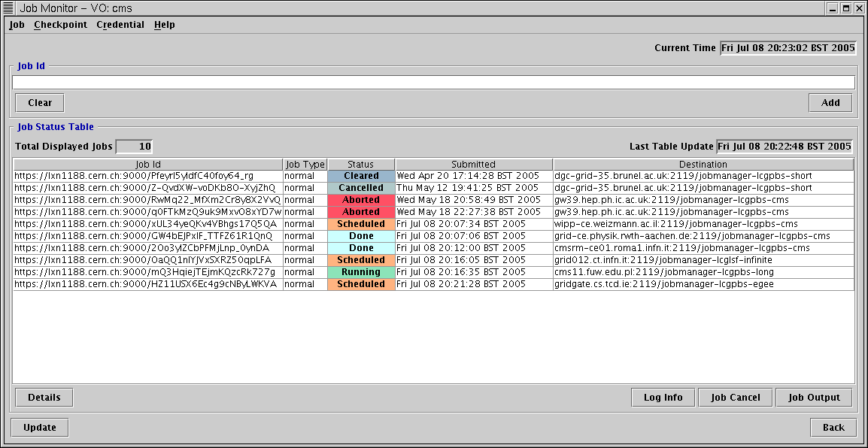This screenshot has height=448, width=868.
Task: Select the Cancelled job submitted May 12
Action: [148, 188]
